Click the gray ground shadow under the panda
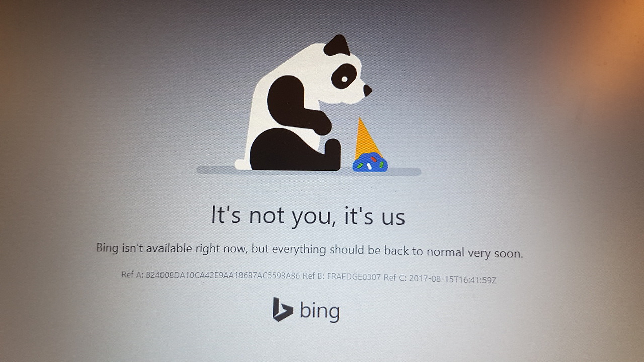Viewport: 644px width, 362px height. point(308,171)
